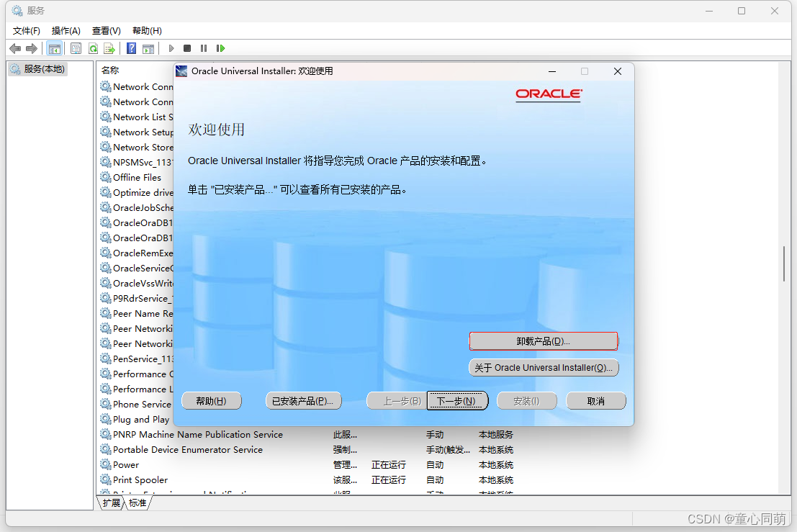Click gear icon of PenService_11 row
The width and height of the screenshot is (797, 532).
coord(106,359)
